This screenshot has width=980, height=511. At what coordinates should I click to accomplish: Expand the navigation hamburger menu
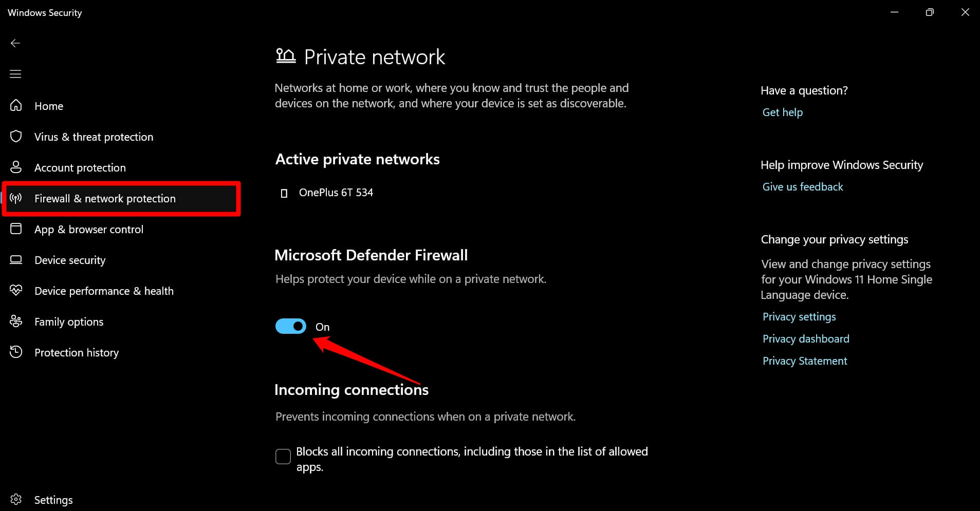point(15,74)
